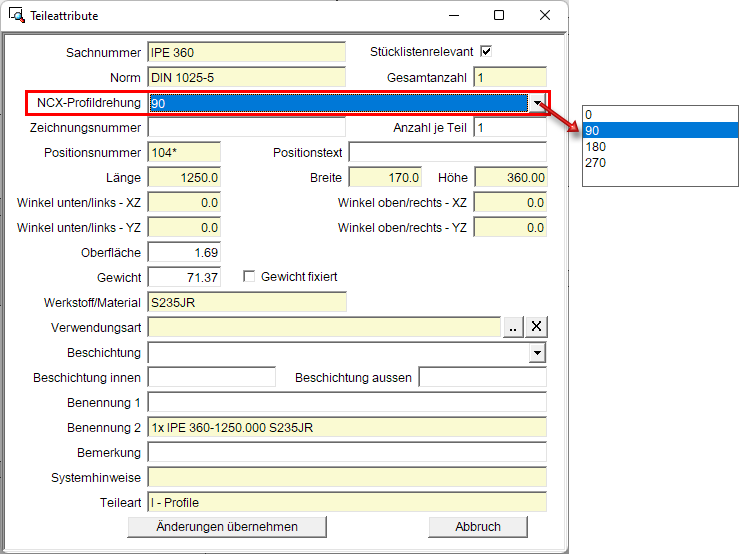Click Winkel oben/rechts - XZ field
Viewport: 739px width, 554px height.
tap(510, 202)
